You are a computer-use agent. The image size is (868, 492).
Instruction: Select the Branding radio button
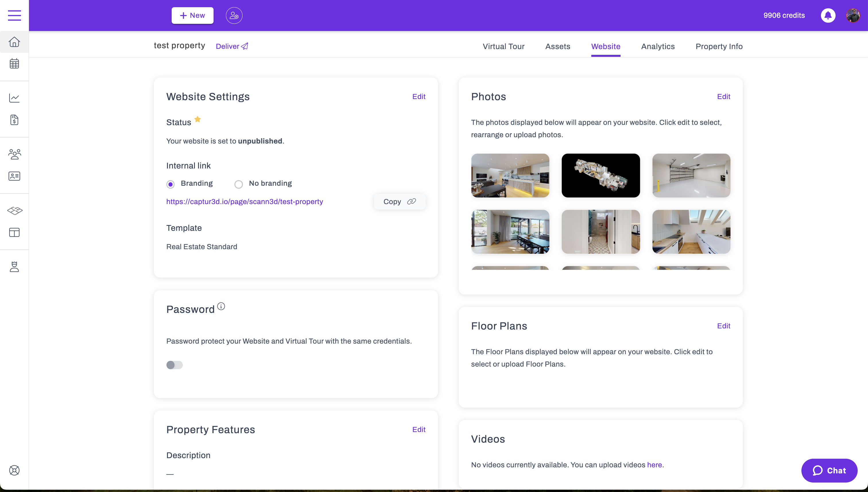170,184
